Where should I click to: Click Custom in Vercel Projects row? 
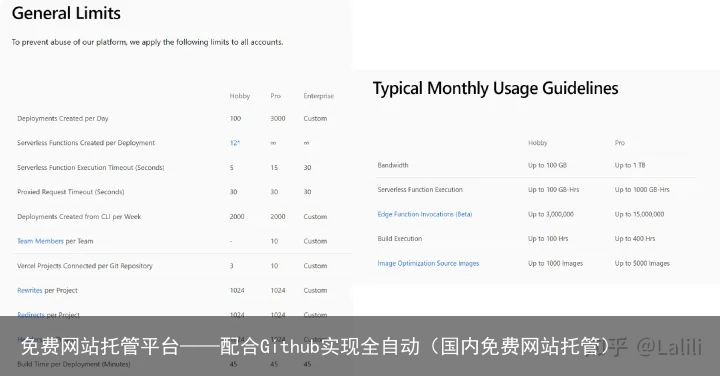(315, 265)
